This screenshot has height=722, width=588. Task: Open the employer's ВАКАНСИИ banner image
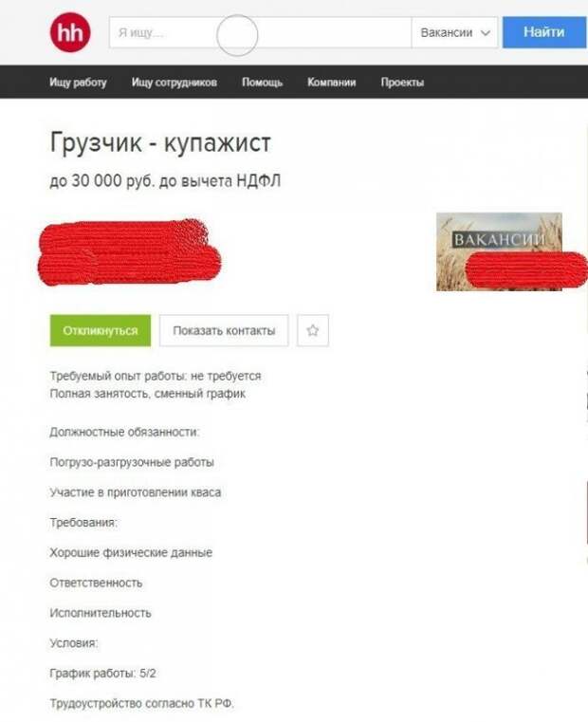499,251
